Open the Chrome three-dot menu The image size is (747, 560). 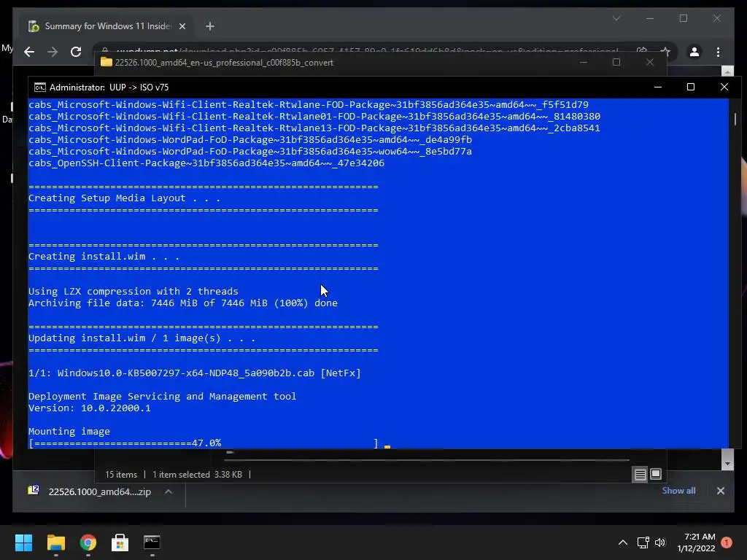[718, 52]
